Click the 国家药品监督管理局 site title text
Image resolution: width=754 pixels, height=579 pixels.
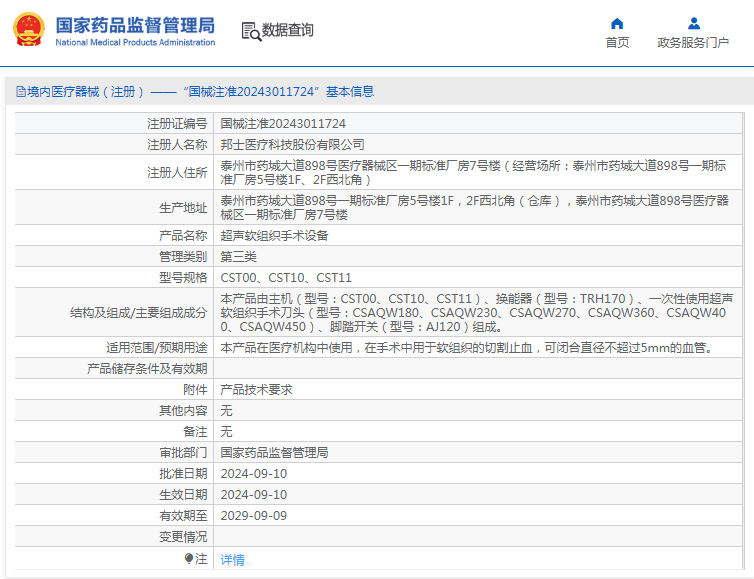click(x=135, y=24)
